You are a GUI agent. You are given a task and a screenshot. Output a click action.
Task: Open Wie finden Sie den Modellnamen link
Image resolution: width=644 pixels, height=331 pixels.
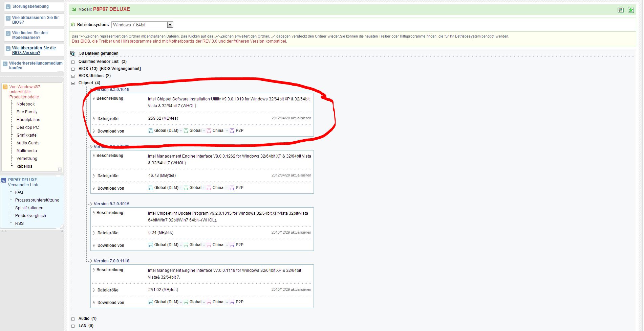[30, 35]
